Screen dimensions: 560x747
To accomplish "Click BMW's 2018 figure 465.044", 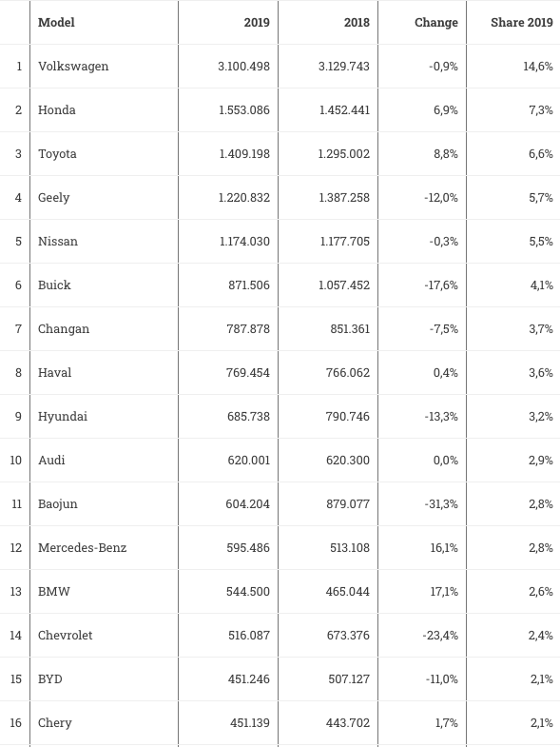I will pos(348,592).
